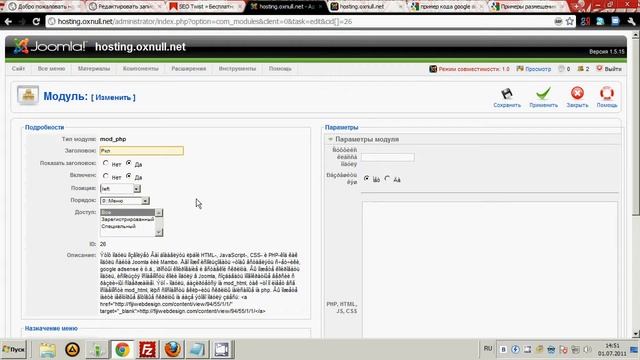Image resolution: width=640 pixels, height=360 pixels.
Task: Click the Применить (Apply) green checkmark icon
Action: pyautogui.click(x=543, y=93)
